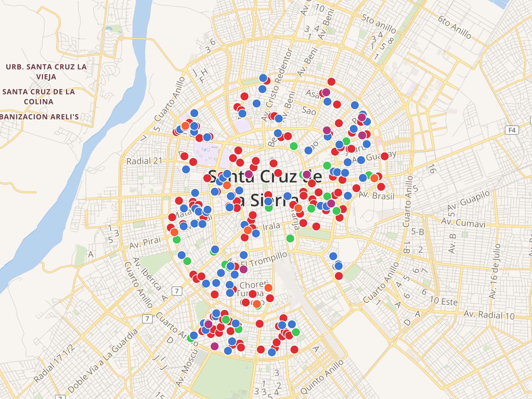Select the lone blue marker below Radial 21
This screenshot has height=399, width=532.
pyautogui.click(x=186, y=169)
